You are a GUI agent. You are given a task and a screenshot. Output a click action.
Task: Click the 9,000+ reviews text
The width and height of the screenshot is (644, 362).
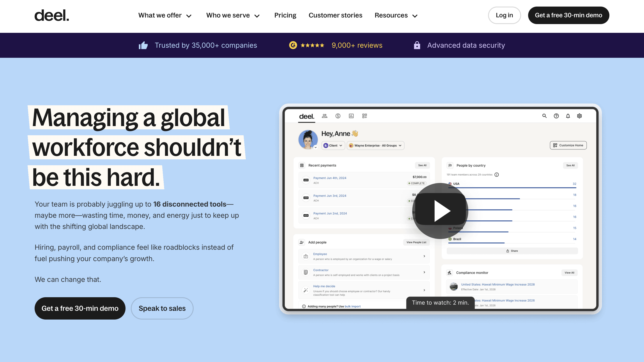357,45
